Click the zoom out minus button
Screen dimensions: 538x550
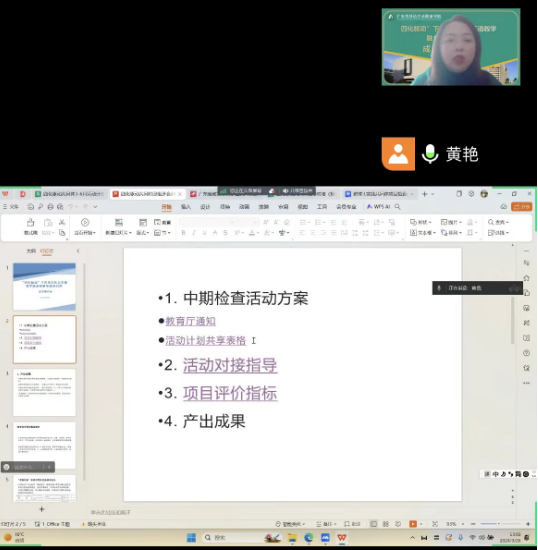tap(473, 524)
